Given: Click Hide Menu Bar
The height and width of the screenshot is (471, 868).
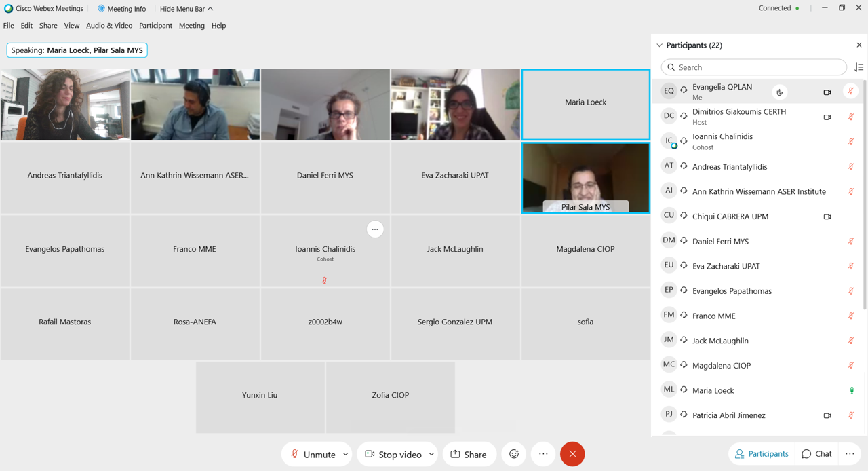Looking at the screenshot, I should (186, 9).
